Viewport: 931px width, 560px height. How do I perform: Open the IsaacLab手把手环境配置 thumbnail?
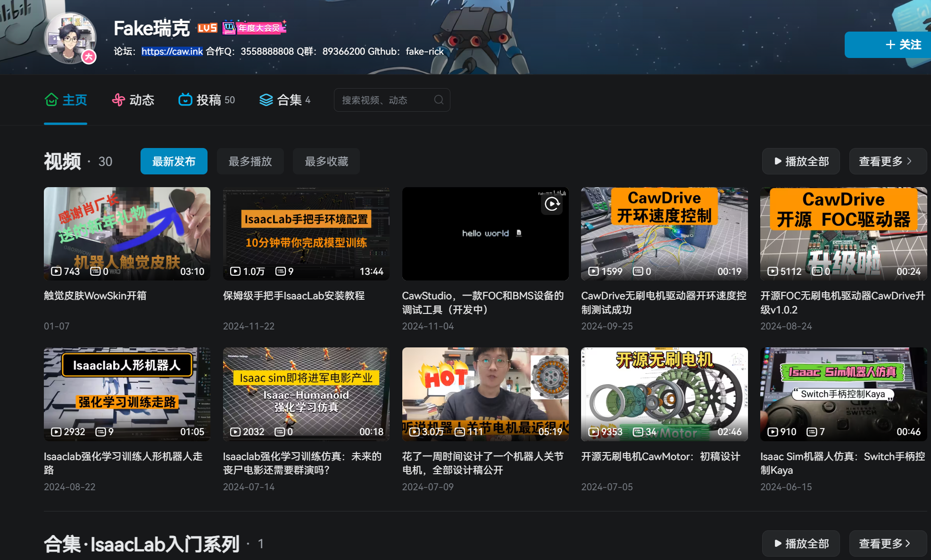point(306,234)
